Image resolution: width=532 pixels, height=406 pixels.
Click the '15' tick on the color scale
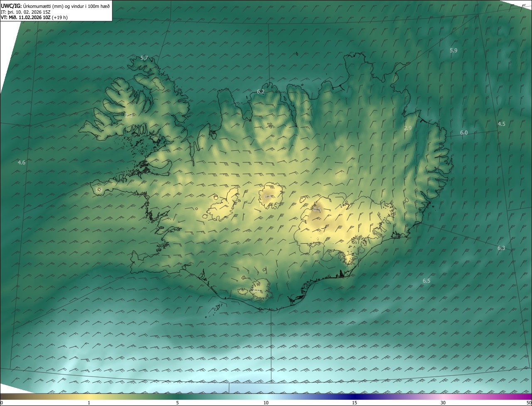355,403
